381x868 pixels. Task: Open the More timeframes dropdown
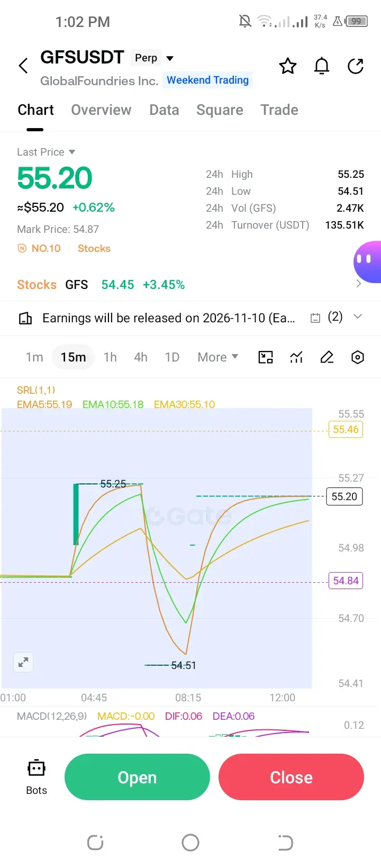pos(218,357)
